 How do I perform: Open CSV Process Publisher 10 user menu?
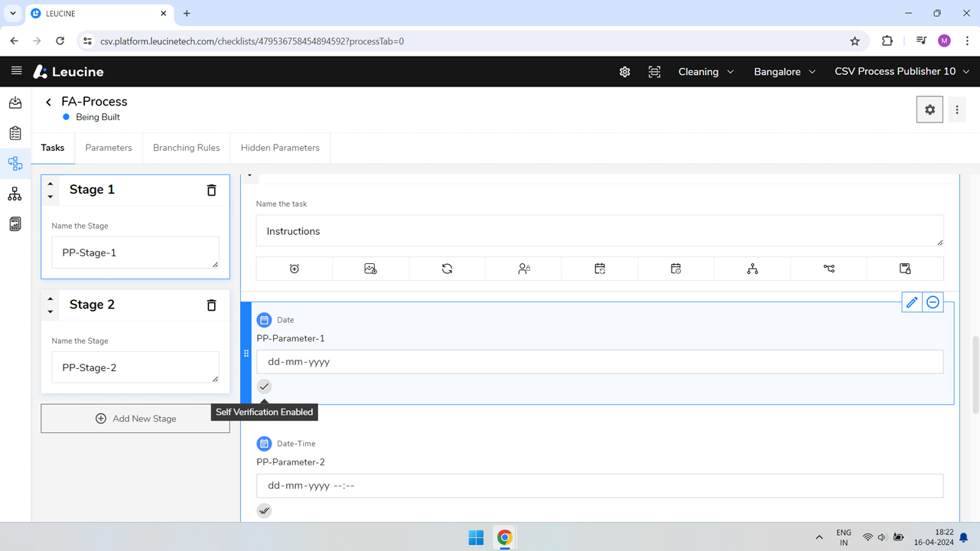(x=901, y=72)
